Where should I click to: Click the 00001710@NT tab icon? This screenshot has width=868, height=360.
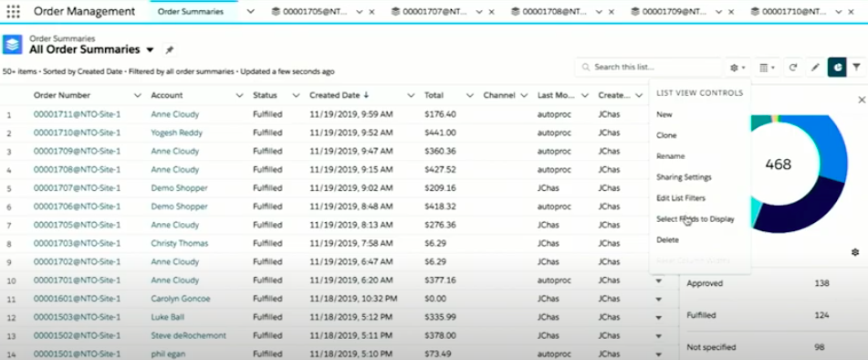pos(755,11)
